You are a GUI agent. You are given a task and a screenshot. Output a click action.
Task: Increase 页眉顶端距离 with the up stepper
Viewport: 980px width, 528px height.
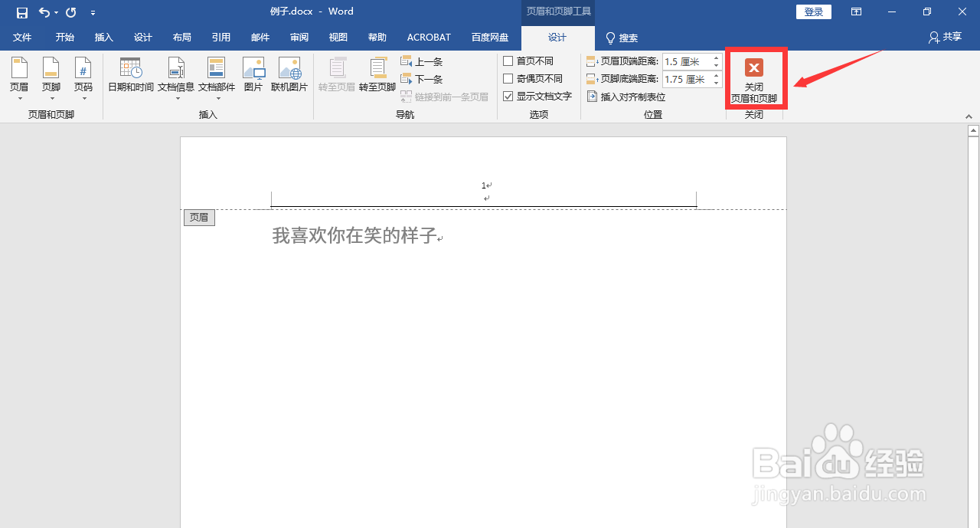pos(717,57)
